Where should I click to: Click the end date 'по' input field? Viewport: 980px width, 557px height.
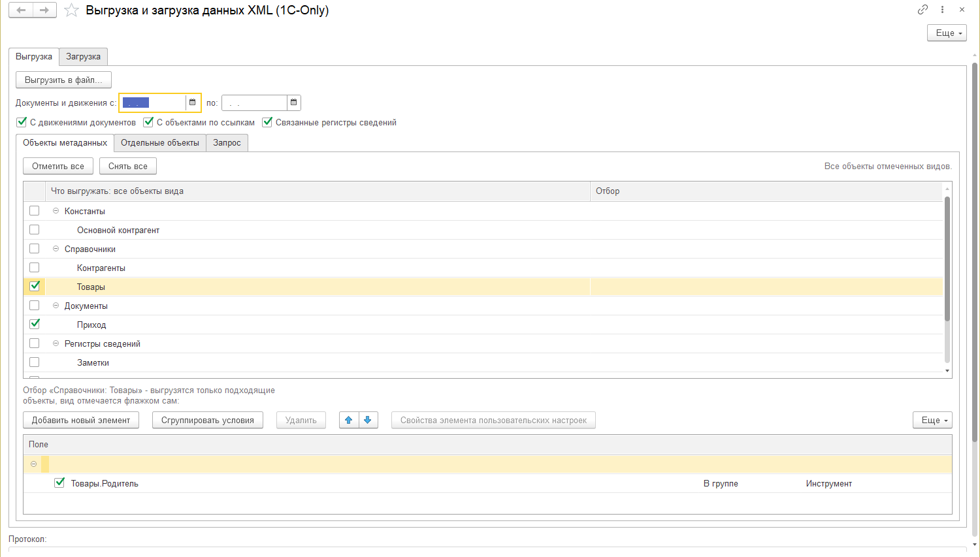pyautogui.click(x=254, y=103)
